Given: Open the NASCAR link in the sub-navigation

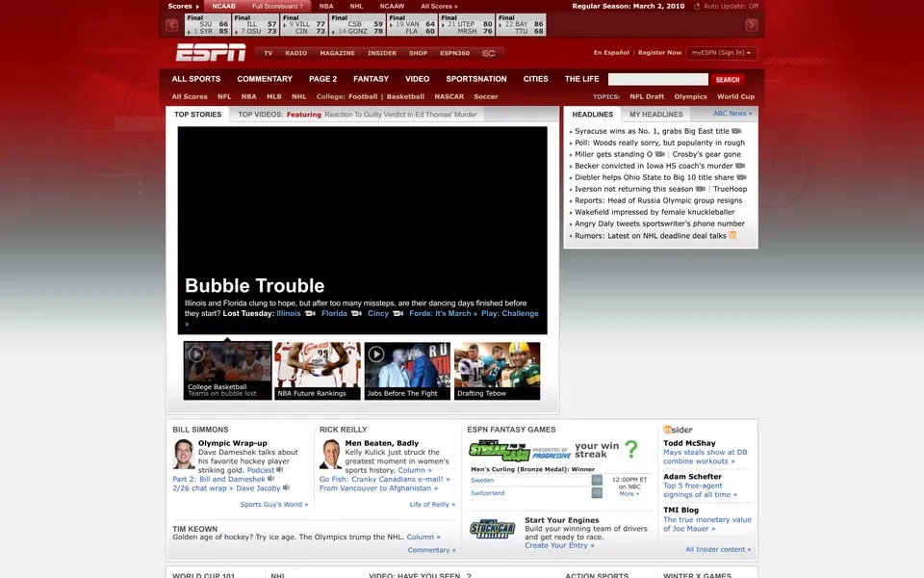Looking at the screenshot, I should [x=449, y=96].
